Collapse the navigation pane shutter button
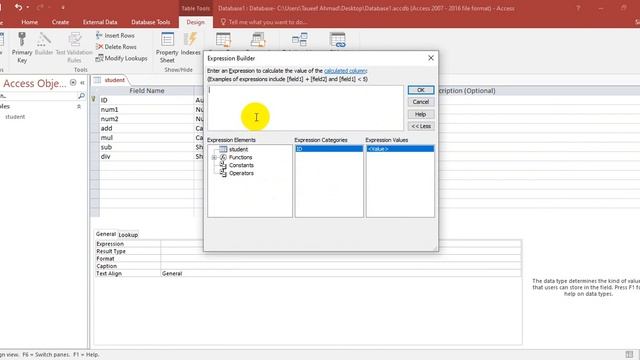 82,82
